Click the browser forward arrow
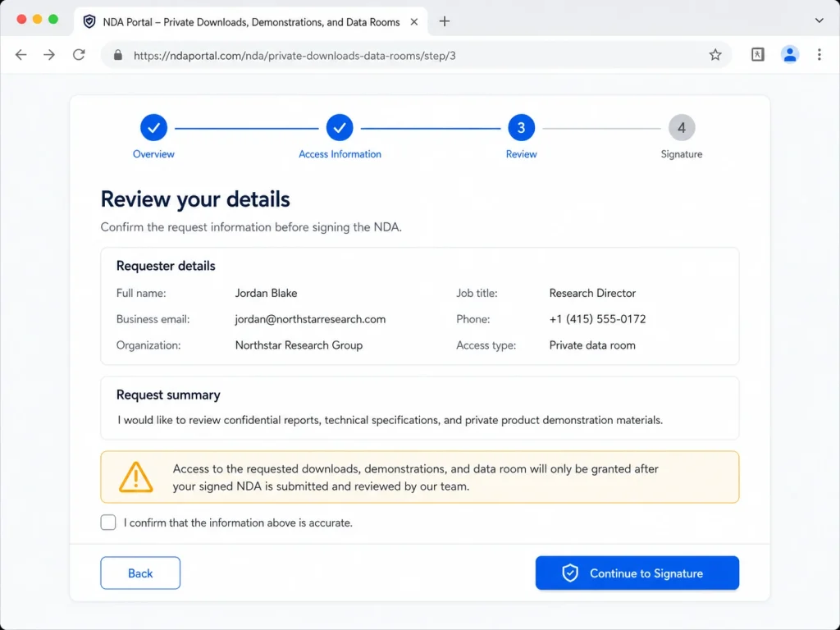Viewport: 840px width, 630px height. 49,55
